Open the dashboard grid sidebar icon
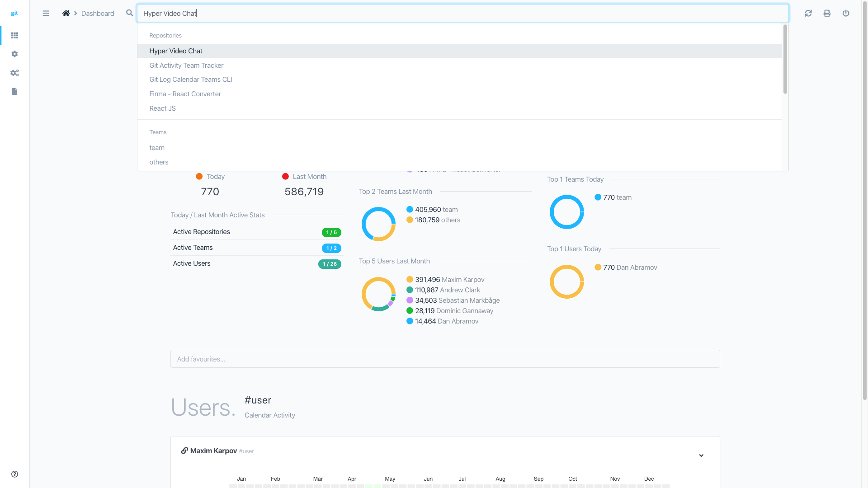Screen dimensions: 868x488 [x=14, y=35]
